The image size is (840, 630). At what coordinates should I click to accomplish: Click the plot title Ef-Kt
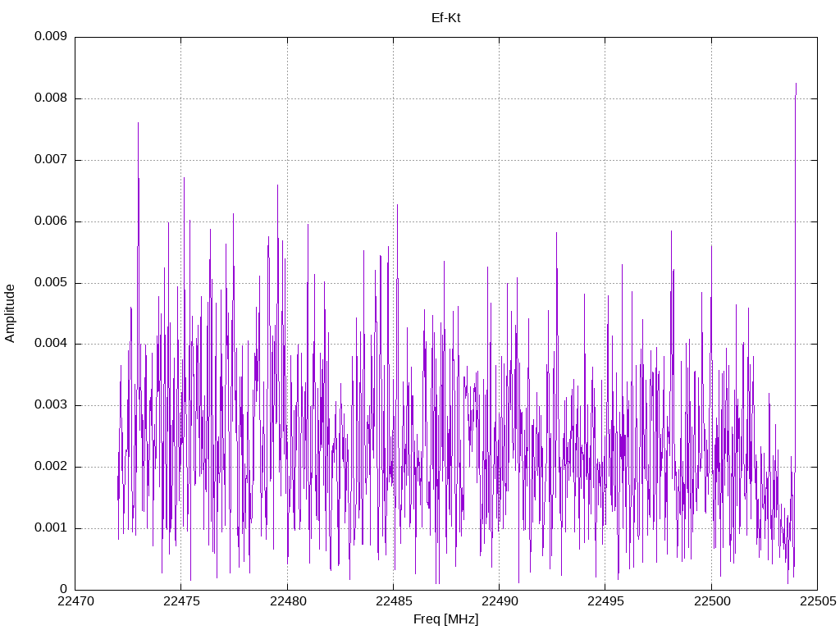[445, 18]
